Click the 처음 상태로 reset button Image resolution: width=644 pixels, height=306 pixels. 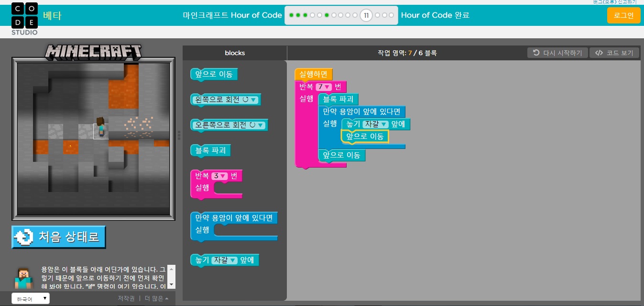[59, 238]
